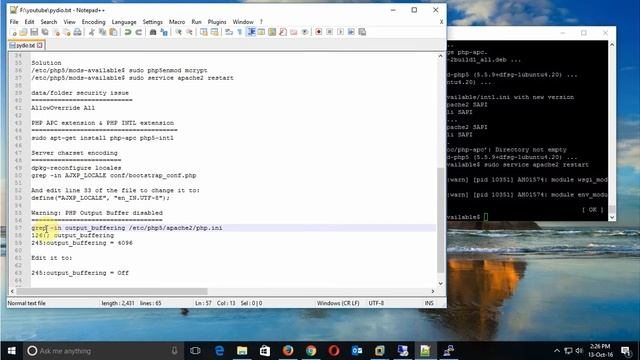Screen dimensions: 640x360
Task: Toggle the Monitoring eye icon
Action: tap(304, 32)
